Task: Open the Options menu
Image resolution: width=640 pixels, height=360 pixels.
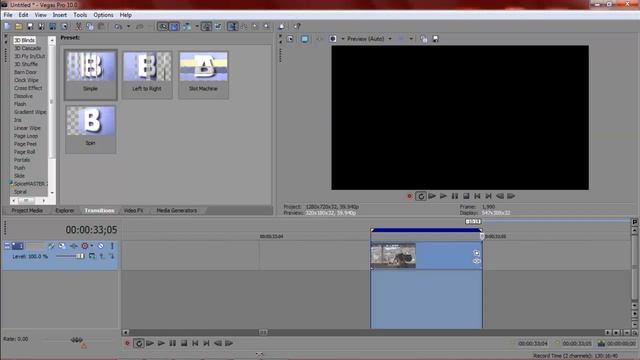Action: [x=103, y=15]
